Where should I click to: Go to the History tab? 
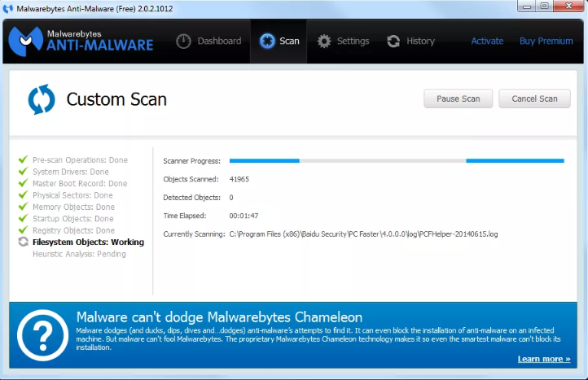(x=410, y=41)
